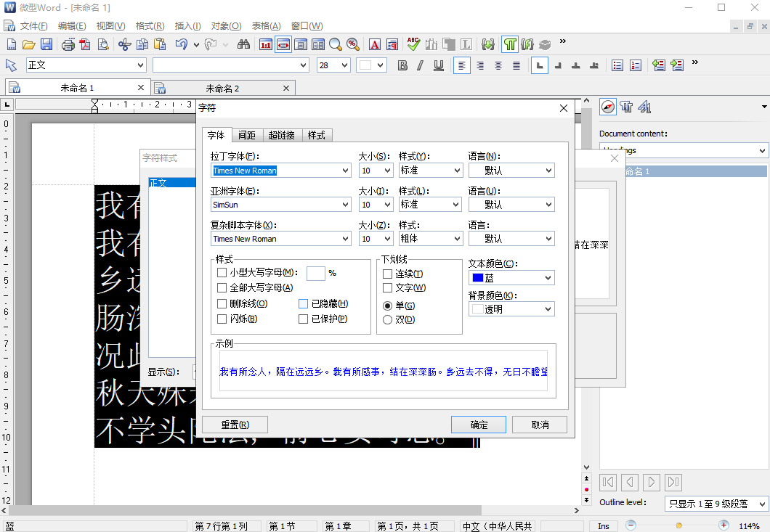
Task: Open the zoom percentage tool icon
Action: [x=352, y=45]
